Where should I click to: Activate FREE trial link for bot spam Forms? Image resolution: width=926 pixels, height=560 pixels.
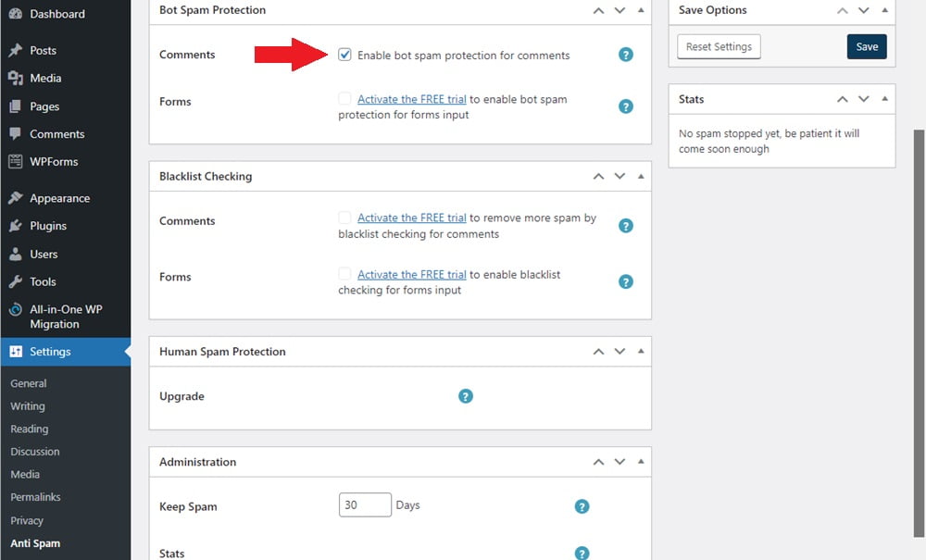412,99
